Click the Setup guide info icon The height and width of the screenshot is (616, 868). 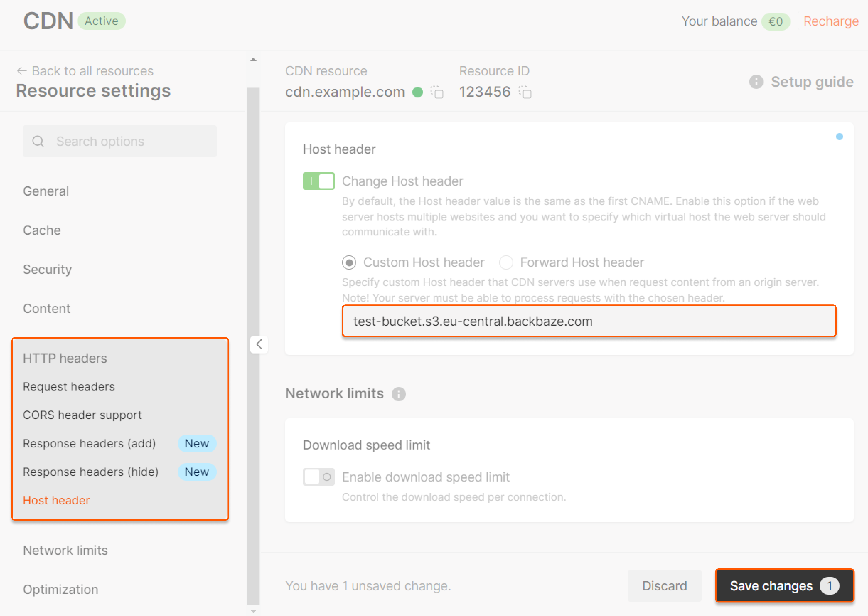[756, 82]
